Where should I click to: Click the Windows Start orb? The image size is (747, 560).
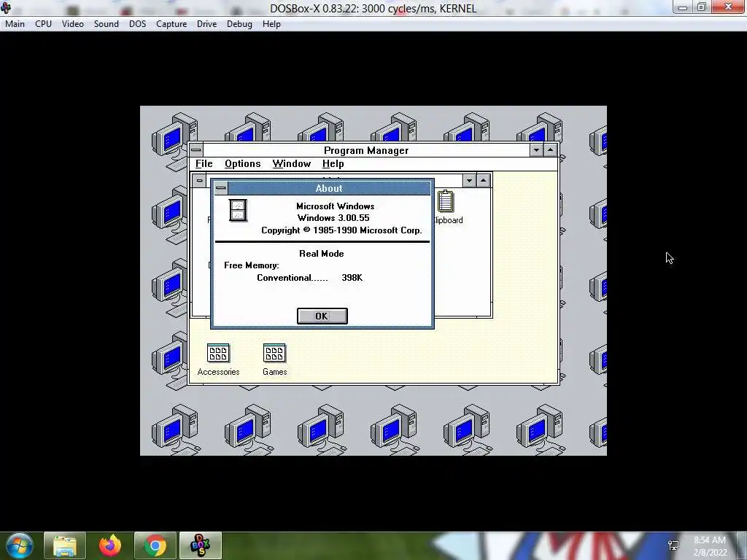[20, 545]
